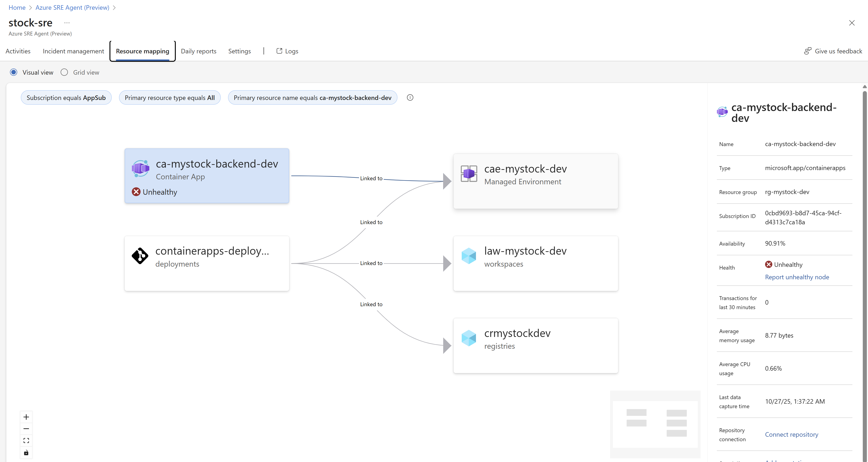Open the Subscription equals AppSub filter

tap(66, 98)
